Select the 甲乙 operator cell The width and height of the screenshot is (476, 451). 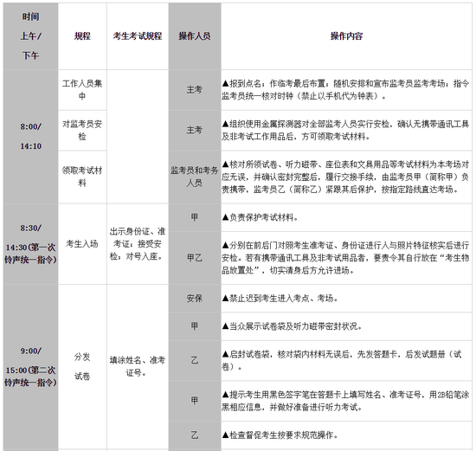pos(195,258)
